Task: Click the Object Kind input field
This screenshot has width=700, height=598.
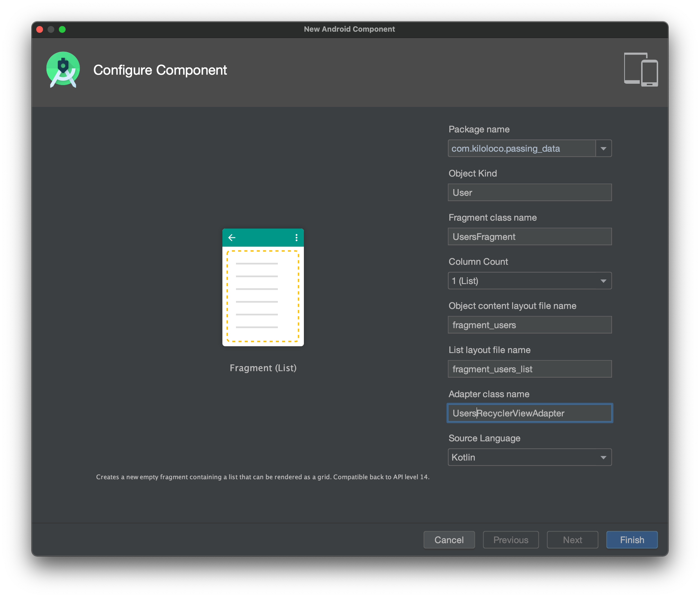Action: [x=530, y=193]
